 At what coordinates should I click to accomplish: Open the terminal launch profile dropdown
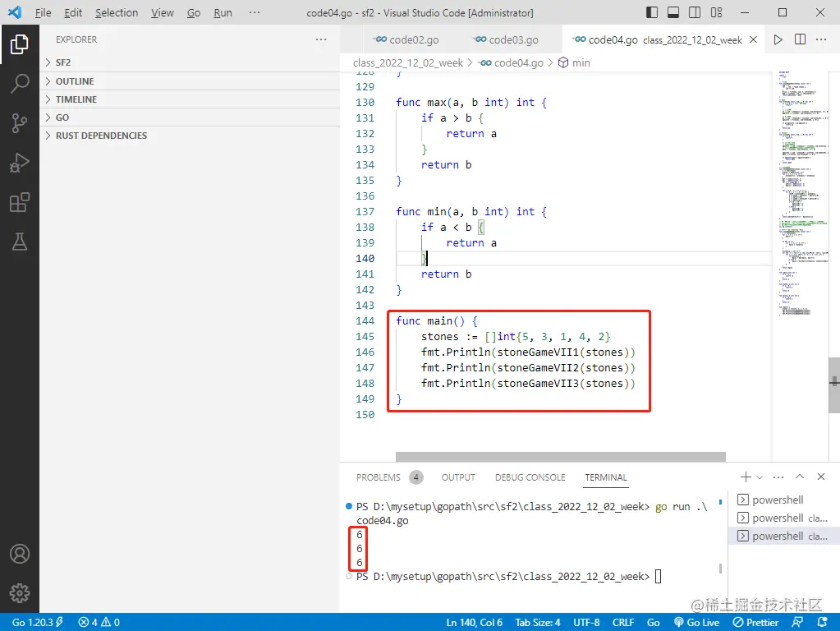(x=759, y=477)
